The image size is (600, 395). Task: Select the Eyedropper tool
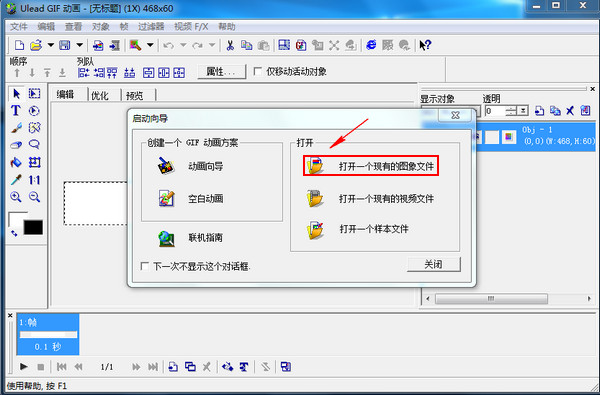coord(16,180)
